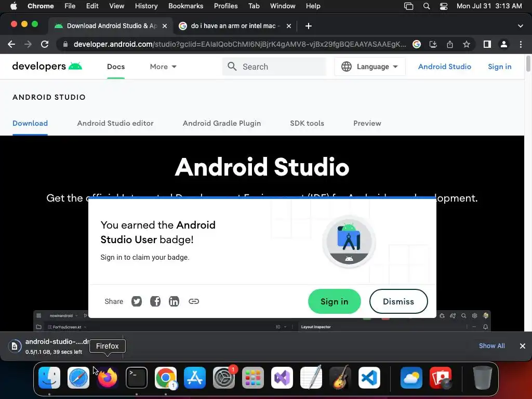The image size is (532, 399).
Task: Open the Google icon in the address bar
Action: [x=416, y=44]
